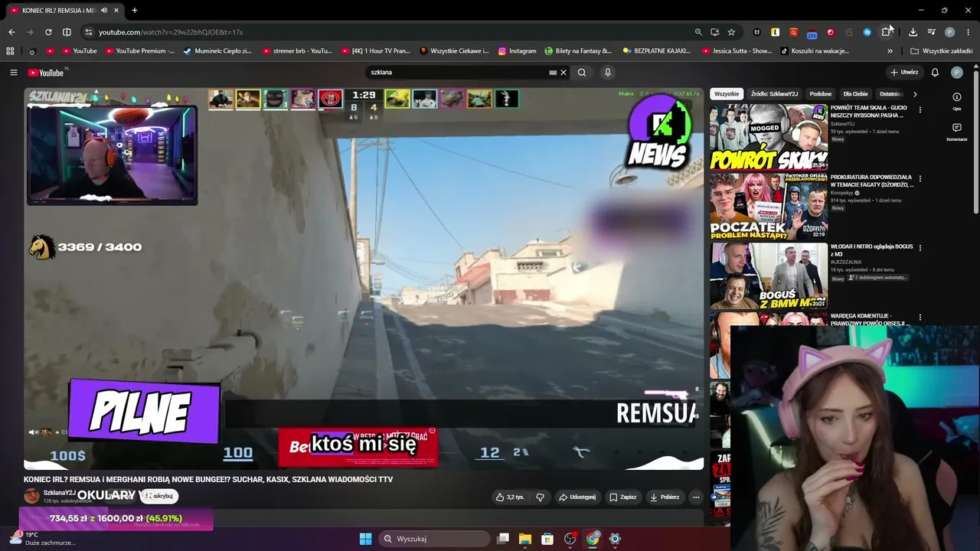This screenshot has height=551, width=980.
Task: Open the Pobierz download options
Action: point(665,497)
